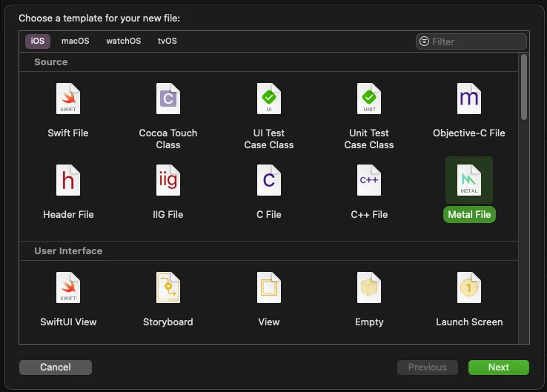The height and width of the screenshot is (392, 547).
Task: Choose the Cocoa Touch Class icon
Action: click(168, 99)
